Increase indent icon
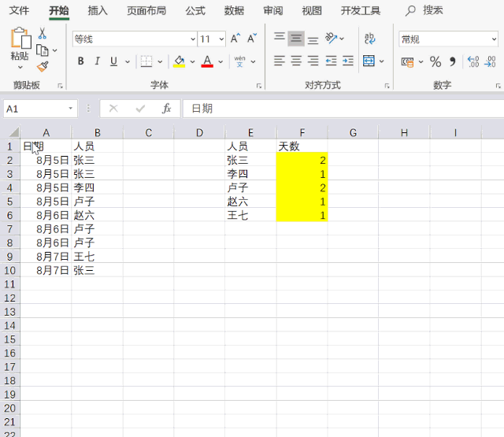 [x=348, y=61]
